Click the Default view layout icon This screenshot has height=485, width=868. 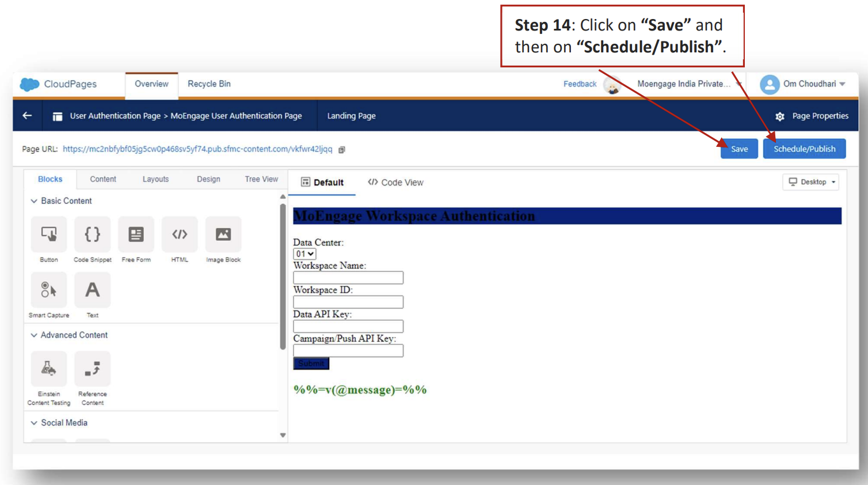[x=306, y=182]
